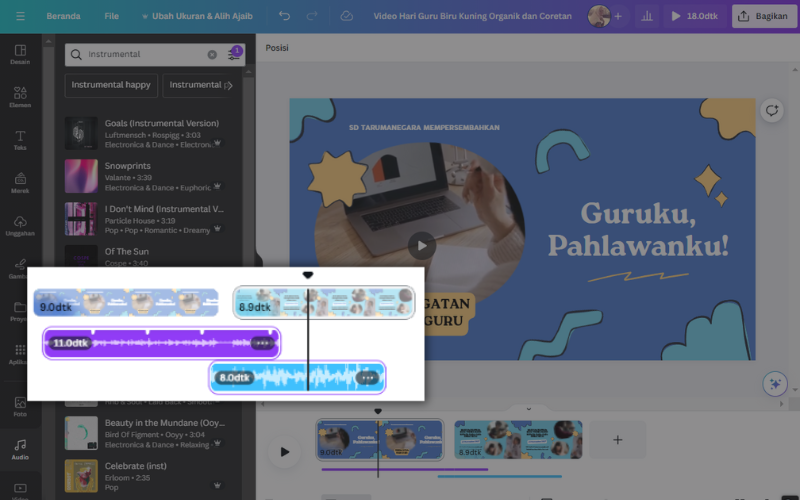Select the 9.0dtk page thumbnail

[380, 439]
